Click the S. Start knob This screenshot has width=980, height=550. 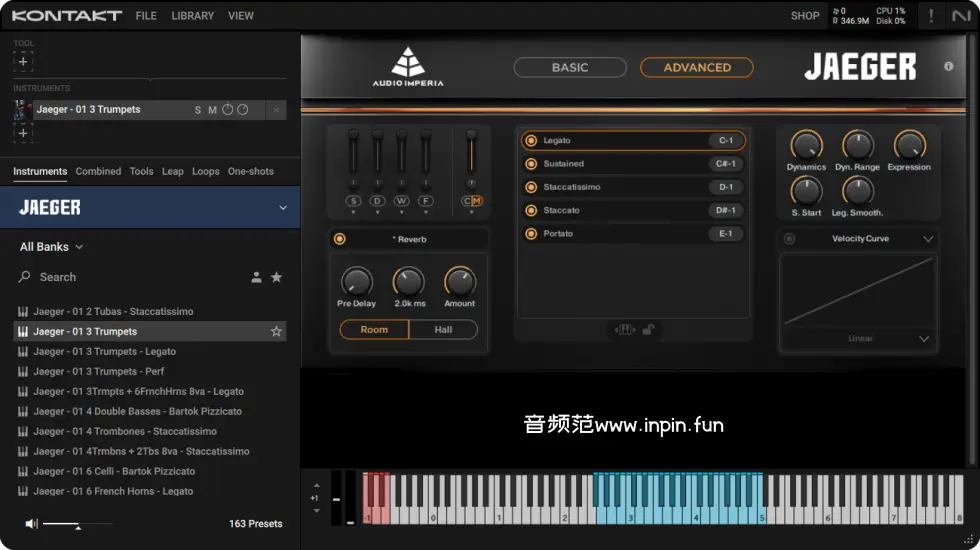click(806, 191)
